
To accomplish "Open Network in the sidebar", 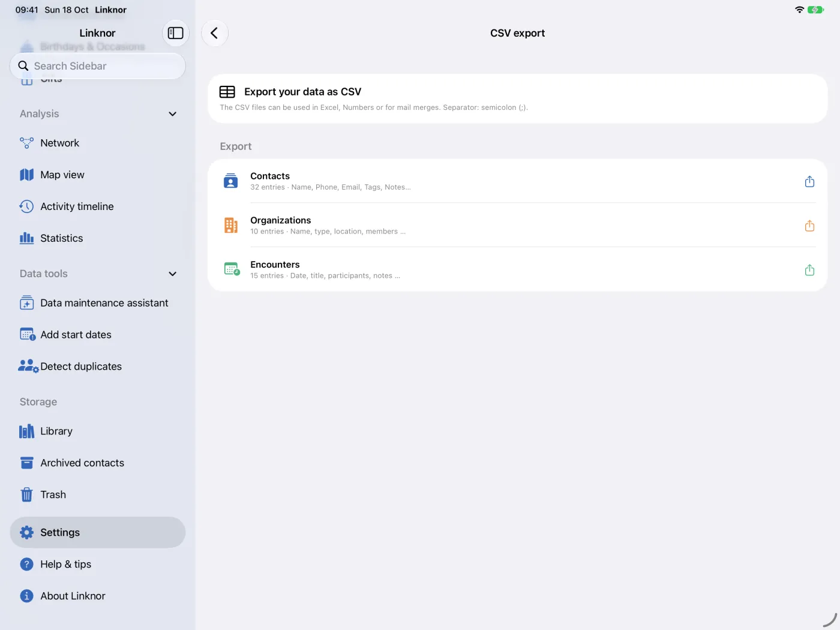I will (x=98, y=143).
